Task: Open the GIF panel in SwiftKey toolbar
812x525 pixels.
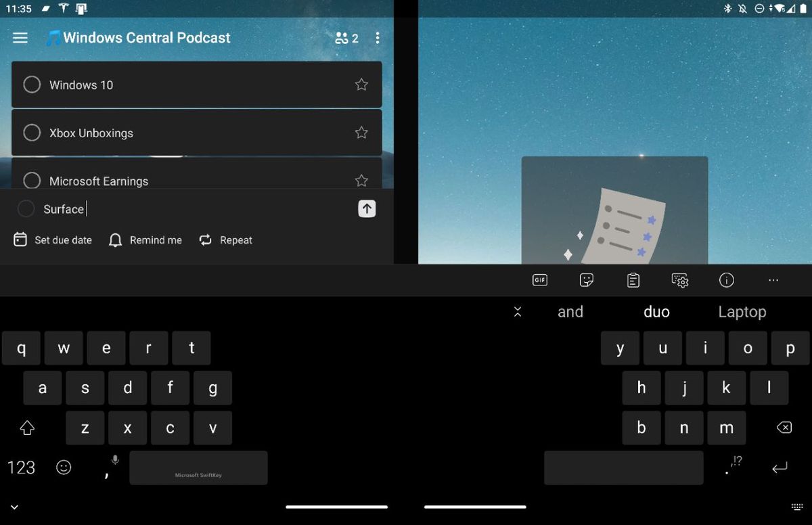Action: pos(539,279)
